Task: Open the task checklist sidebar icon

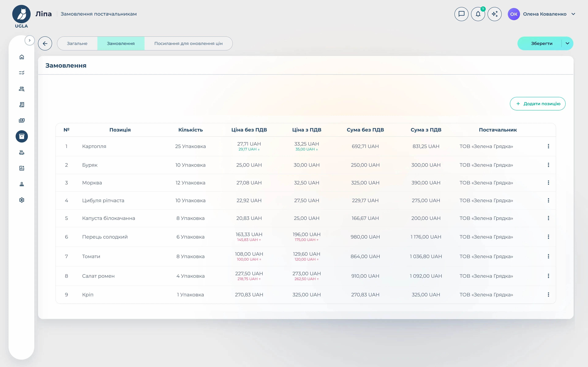Action: tap(22, 73)
